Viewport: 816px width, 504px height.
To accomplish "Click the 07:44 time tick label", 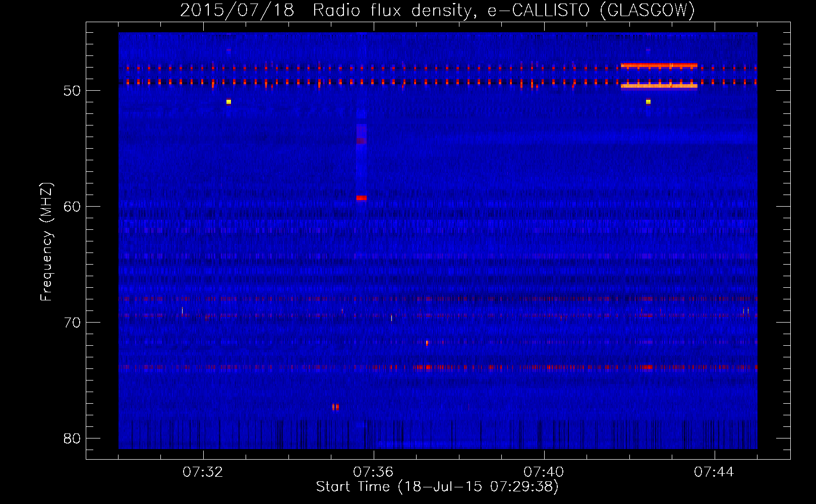I will [714, 472].
